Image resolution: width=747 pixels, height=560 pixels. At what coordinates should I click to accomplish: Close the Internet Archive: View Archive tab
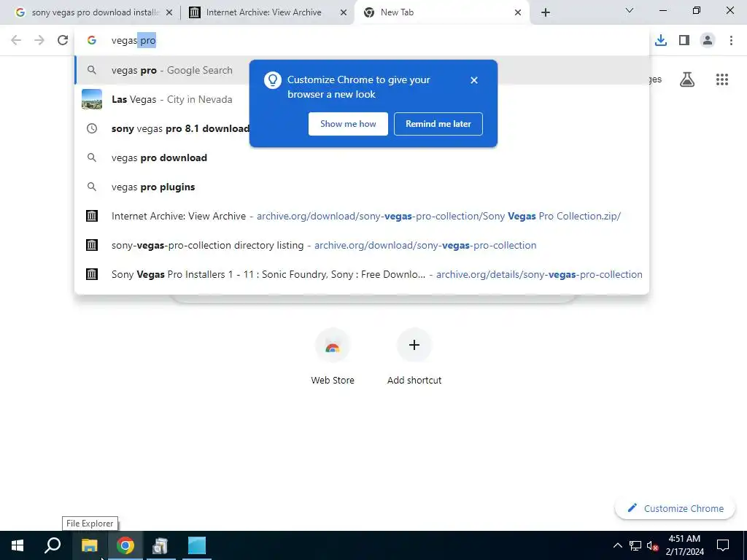click(x=344, y=13)
